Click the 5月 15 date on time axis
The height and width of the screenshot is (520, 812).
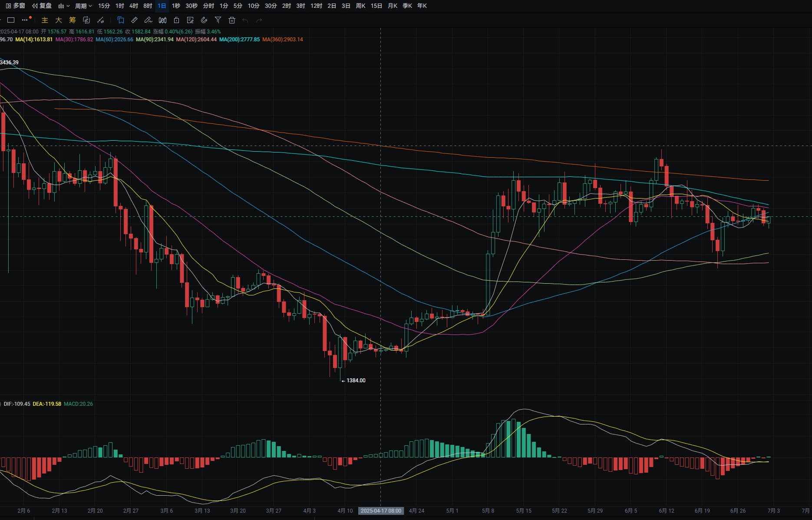(x=524, y=511)
